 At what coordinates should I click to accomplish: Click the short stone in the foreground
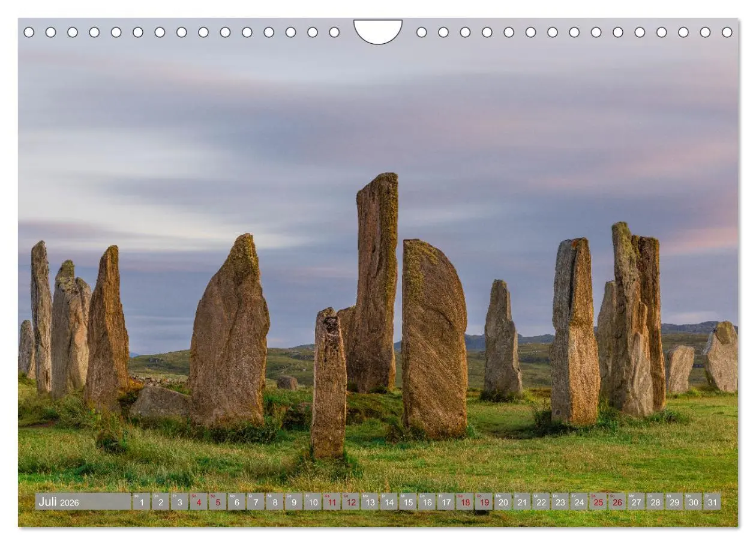pos(328,383)
